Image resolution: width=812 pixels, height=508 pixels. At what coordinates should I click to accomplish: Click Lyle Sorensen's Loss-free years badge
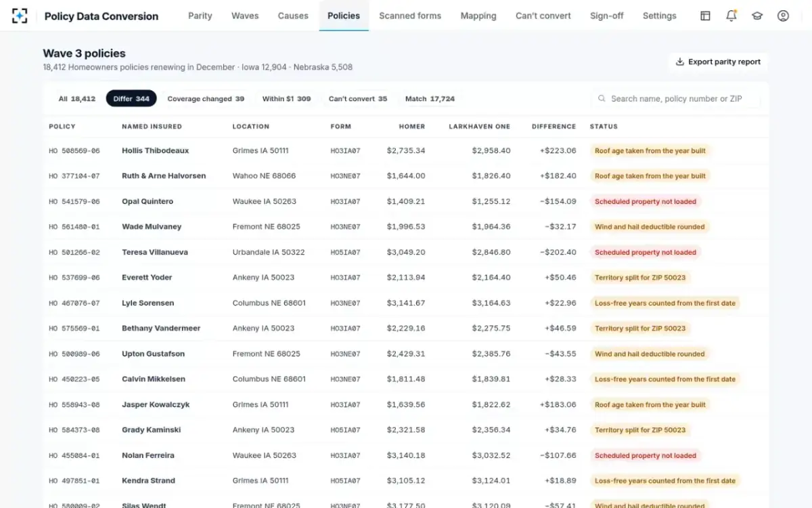point(665,303)
